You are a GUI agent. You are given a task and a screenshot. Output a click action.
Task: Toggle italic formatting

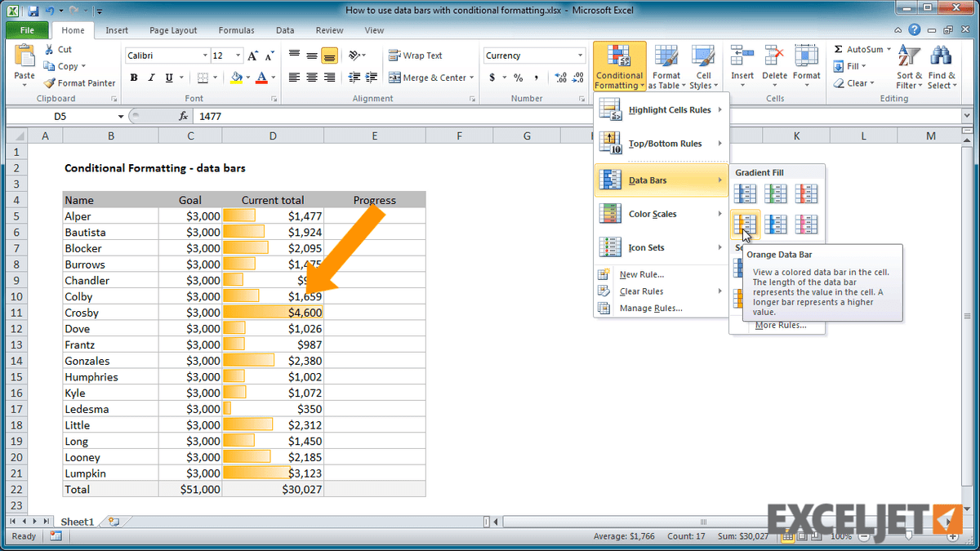(150, 77)
